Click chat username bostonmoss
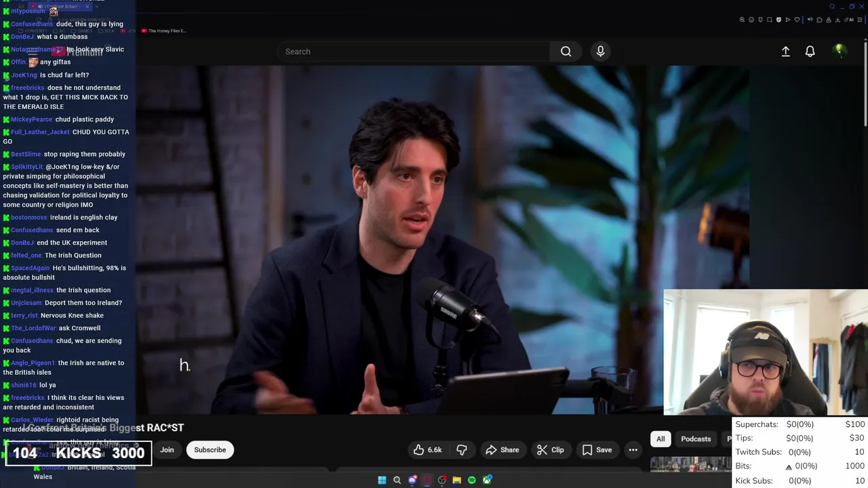868x488 pixels. click(29, 218)
